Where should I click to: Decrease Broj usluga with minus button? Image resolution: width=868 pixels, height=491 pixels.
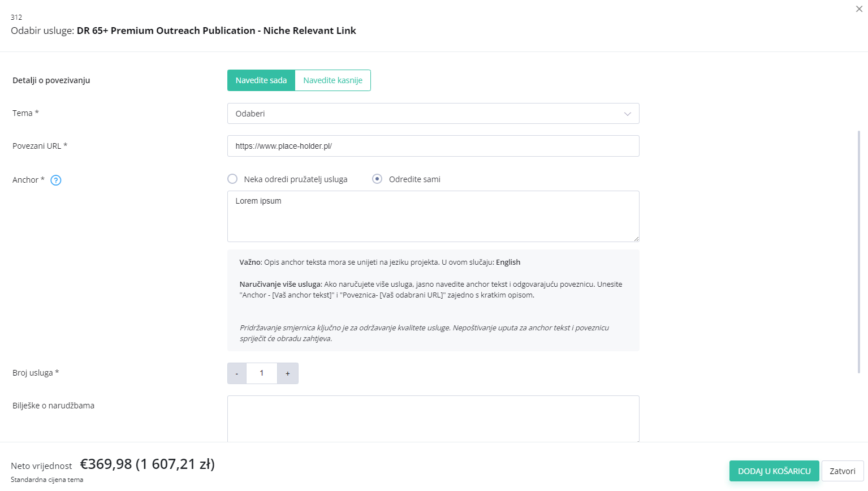tap(237, 373)
